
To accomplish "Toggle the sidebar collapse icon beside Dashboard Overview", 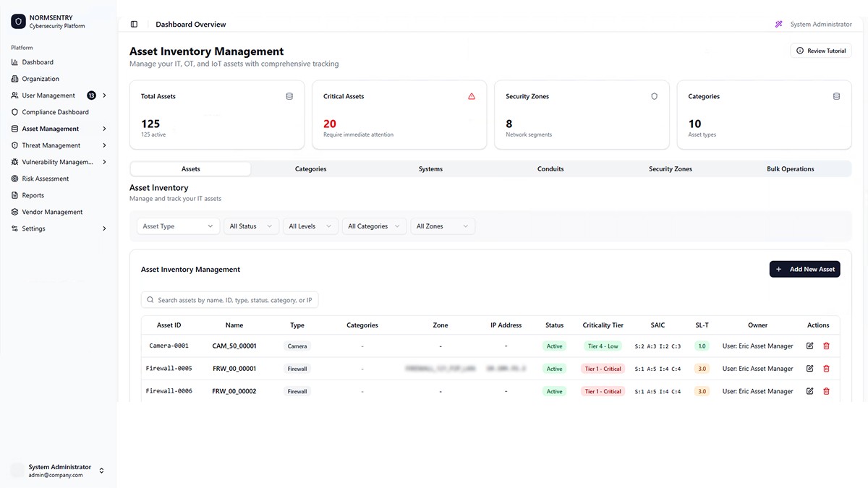I will click(134, 23).
